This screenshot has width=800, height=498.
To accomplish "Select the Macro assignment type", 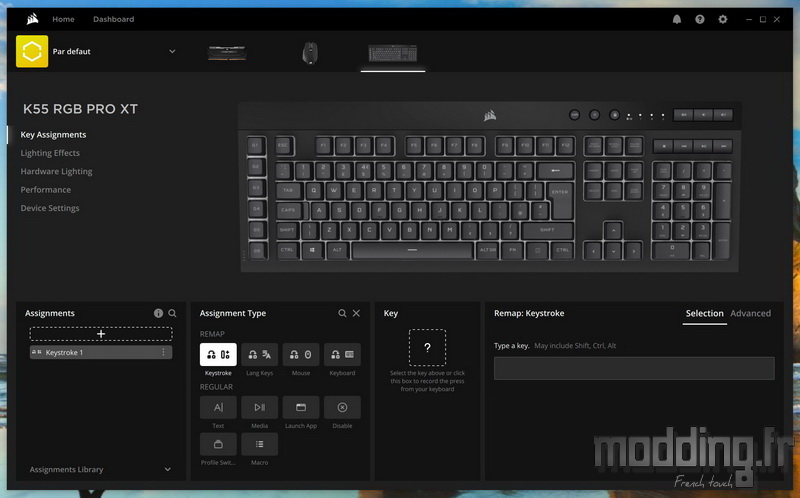I will pyautogui.click(x=259, y=444).
